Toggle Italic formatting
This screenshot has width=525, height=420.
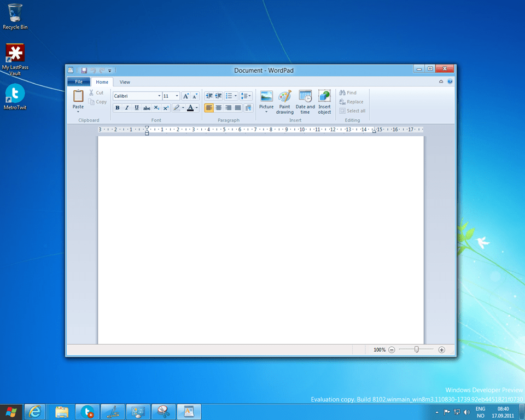point(127,108)
